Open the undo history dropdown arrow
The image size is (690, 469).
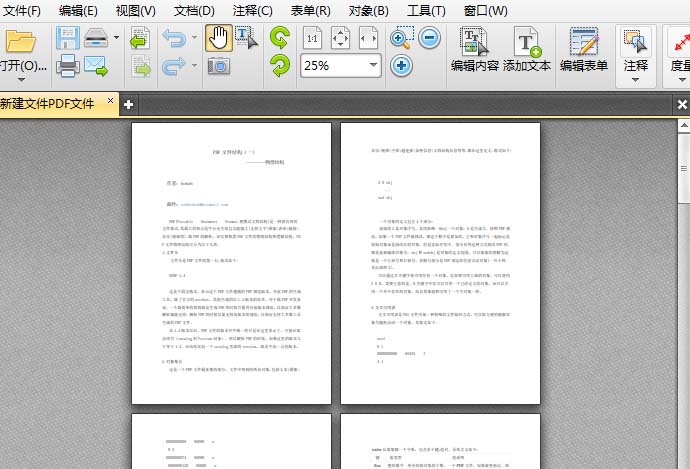tap(194, 37)
